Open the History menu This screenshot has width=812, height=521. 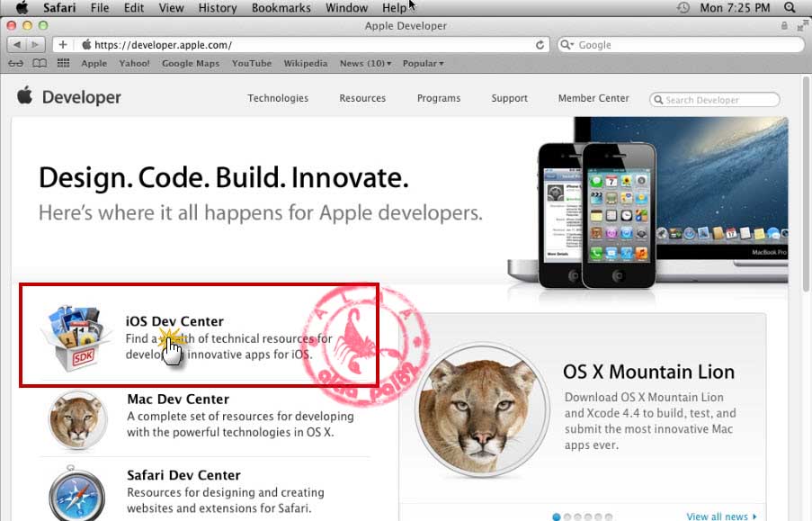pos(218,8)
